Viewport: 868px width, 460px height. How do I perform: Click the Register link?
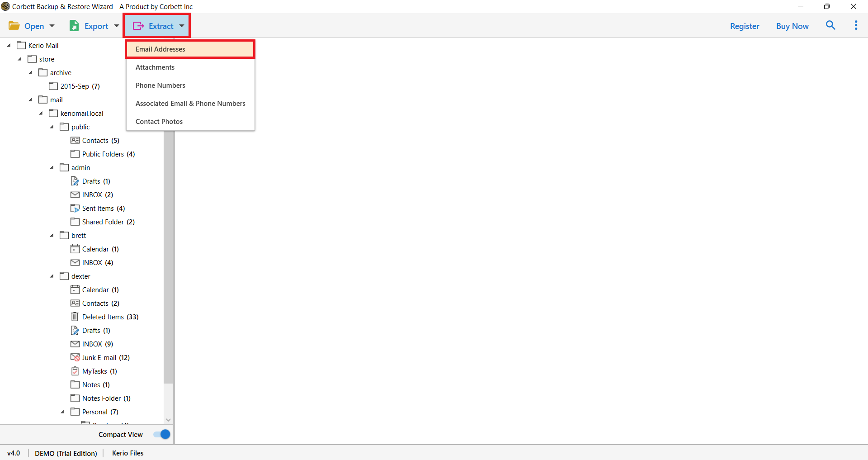pos(745,26)
